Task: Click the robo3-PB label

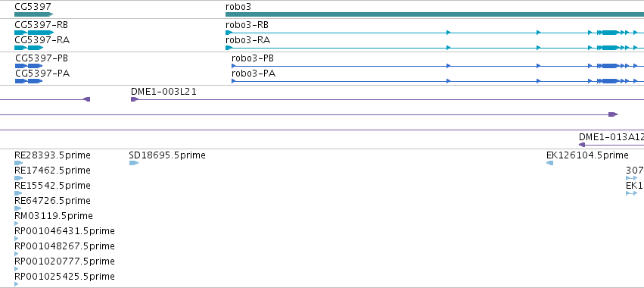Action: (x=253, y=58)
